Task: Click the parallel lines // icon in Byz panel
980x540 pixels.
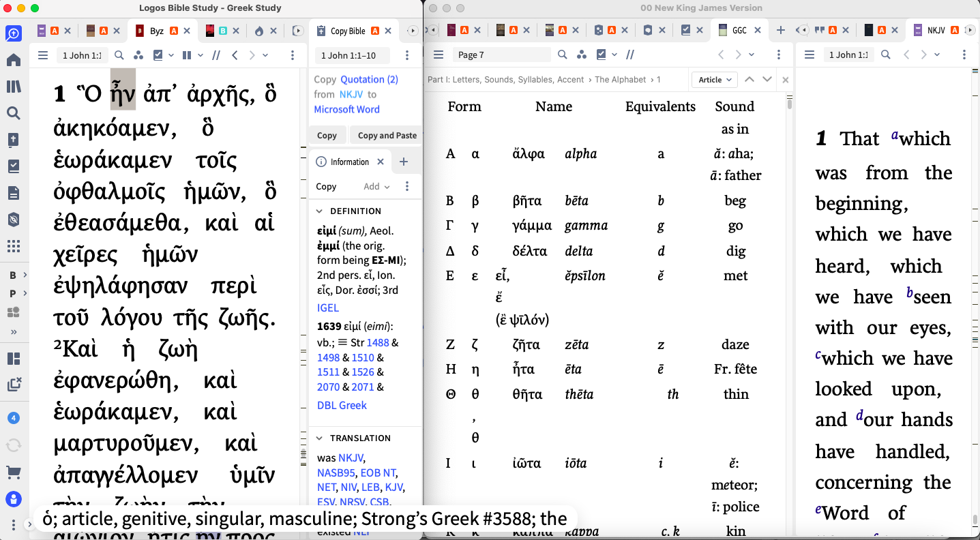Action: tap(216, 55)
